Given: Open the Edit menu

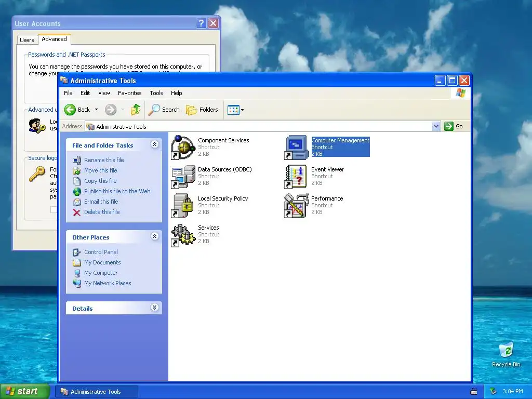Looking at the screenshot, I should pyautogui.click(x=85, y=93).
